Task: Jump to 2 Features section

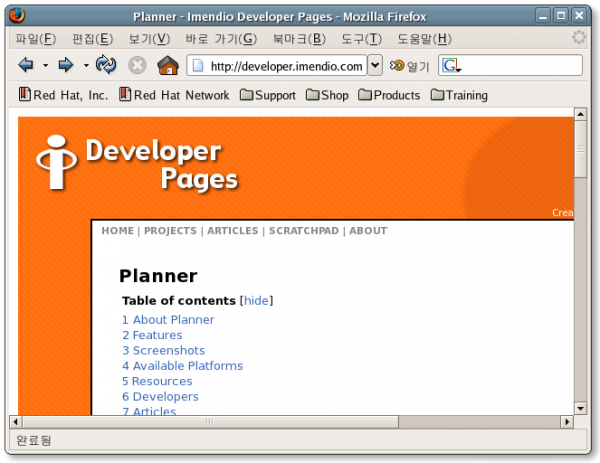Action: pos(152,335)
